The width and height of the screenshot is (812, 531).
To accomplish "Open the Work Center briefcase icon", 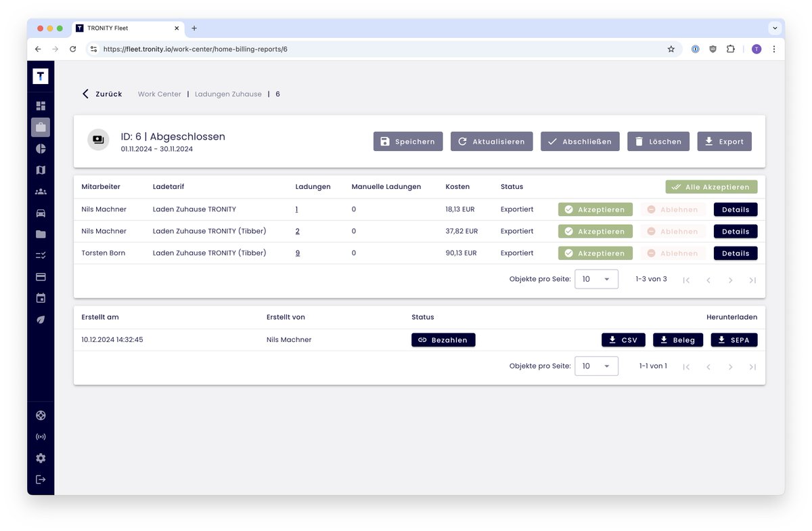I will click(41, 127).
